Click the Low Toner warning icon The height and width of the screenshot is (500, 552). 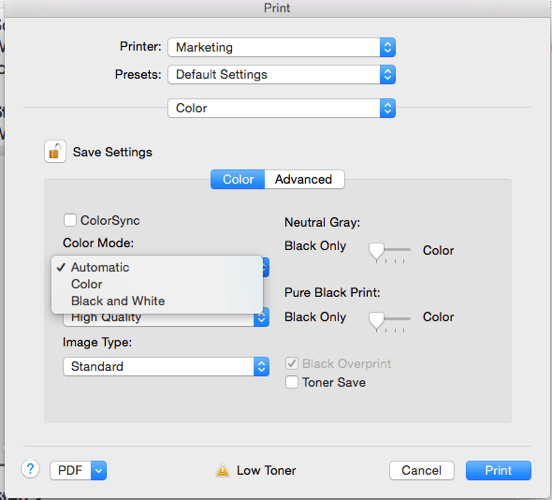222,470
